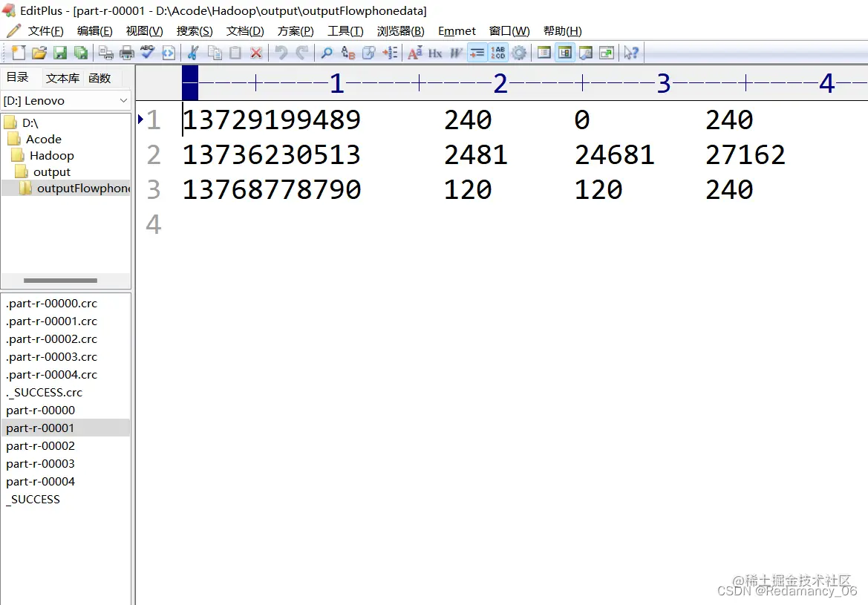The image size is (868, 605).
Task: Select file .part-r-00000.crc
Action: pyautogui.click(x=51, y=304)
